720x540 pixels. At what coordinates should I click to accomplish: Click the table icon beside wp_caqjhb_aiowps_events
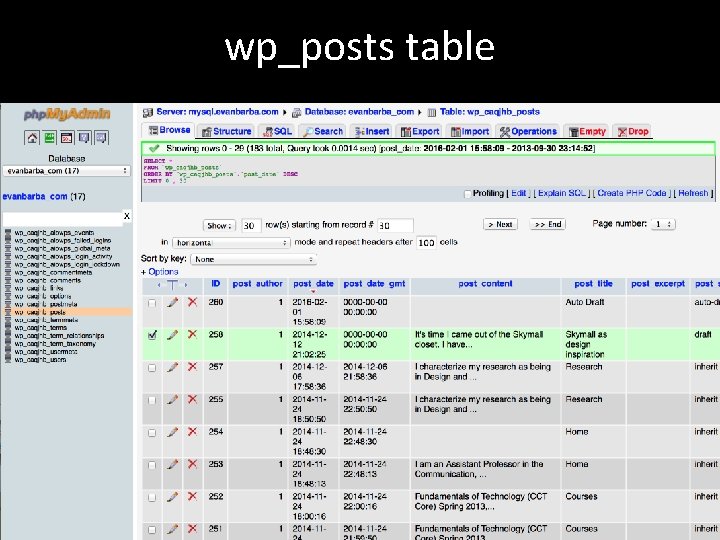click(x=8, y=232)
